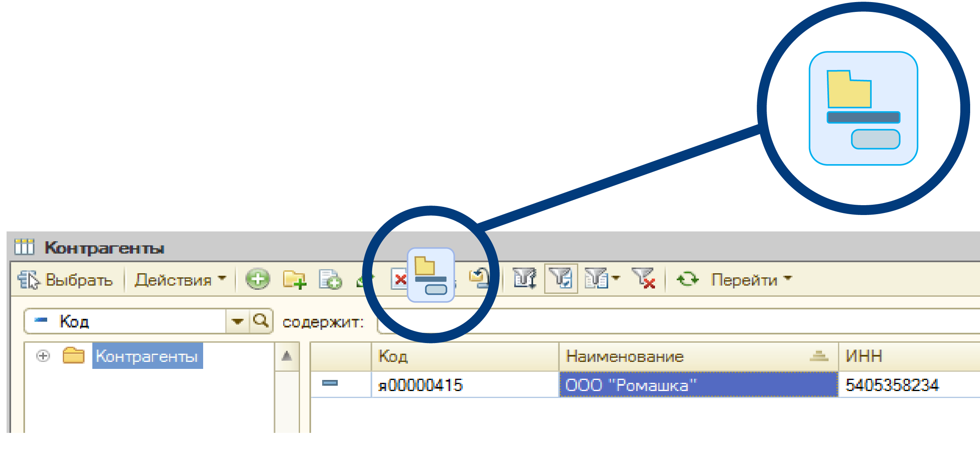This screenshot has width=980, height=469.
Task: Open the filter history dropdown arrow
Action: (x=616, y=278)
